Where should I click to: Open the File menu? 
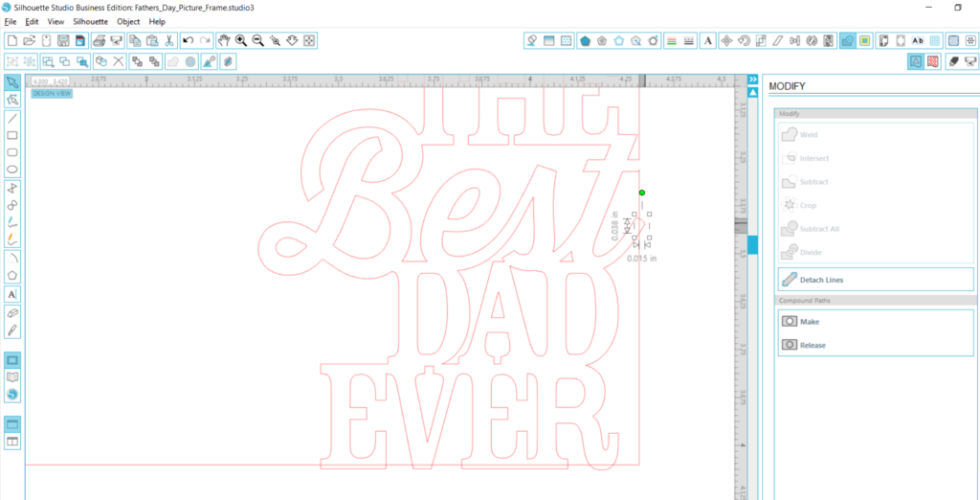(11, 21)
